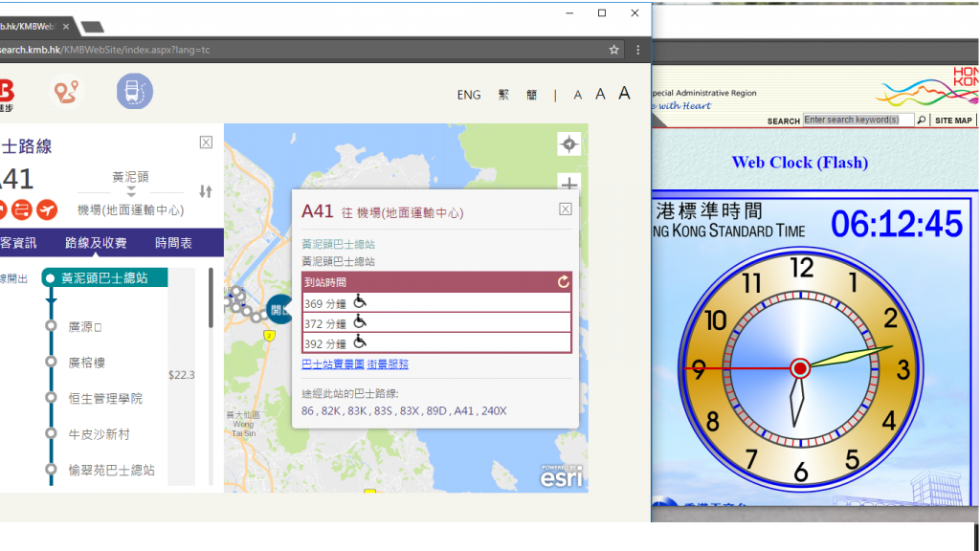This screenshot has width=980, height=551.
Task: Click route 83S in passing routes
Action: pos(383,411)
